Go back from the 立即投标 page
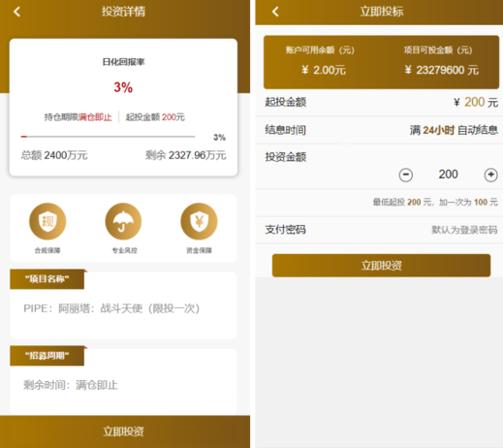The image size is (503, 448). click(x=275, y=12)
